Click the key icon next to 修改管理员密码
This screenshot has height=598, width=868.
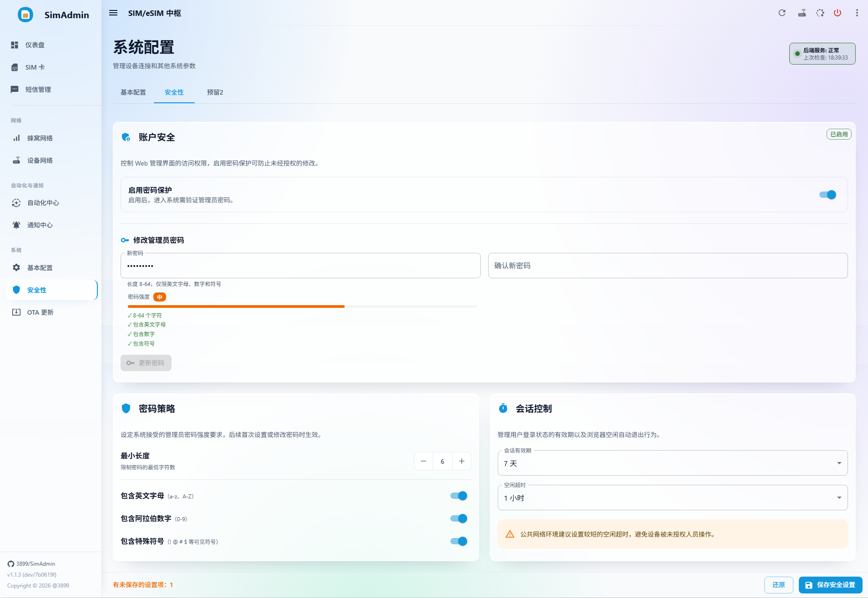(x=125, y=240)
